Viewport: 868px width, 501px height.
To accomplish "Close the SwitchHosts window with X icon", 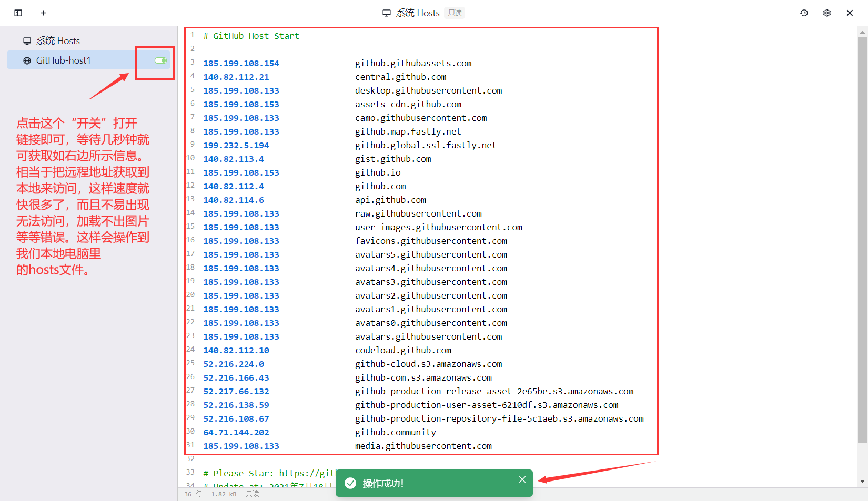I will (x=850, y=13).
